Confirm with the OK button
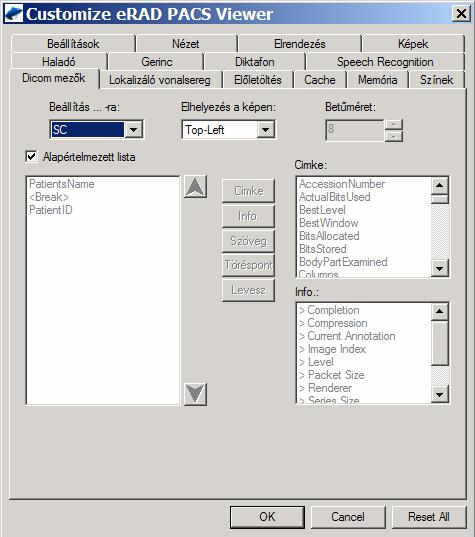 click(x=267, y=517)
